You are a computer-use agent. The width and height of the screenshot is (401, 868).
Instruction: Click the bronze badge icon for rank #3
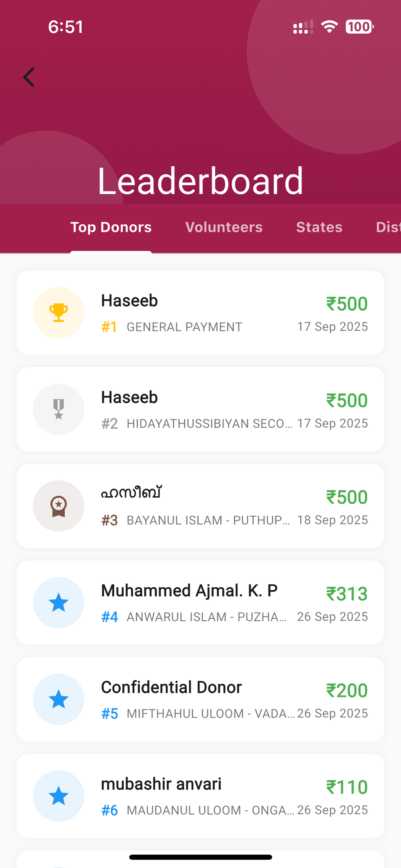pyautogui.click(x=59, y=506)
